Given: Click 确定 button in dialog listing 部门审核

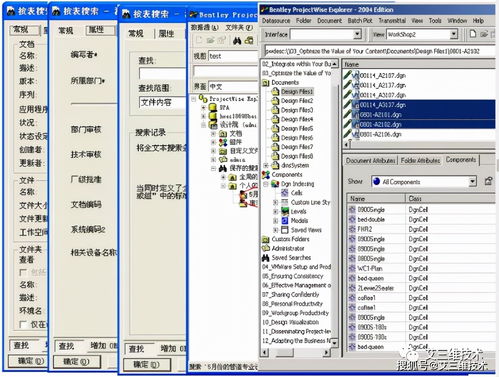Looking at the screenshot, I should pos(77,362).
